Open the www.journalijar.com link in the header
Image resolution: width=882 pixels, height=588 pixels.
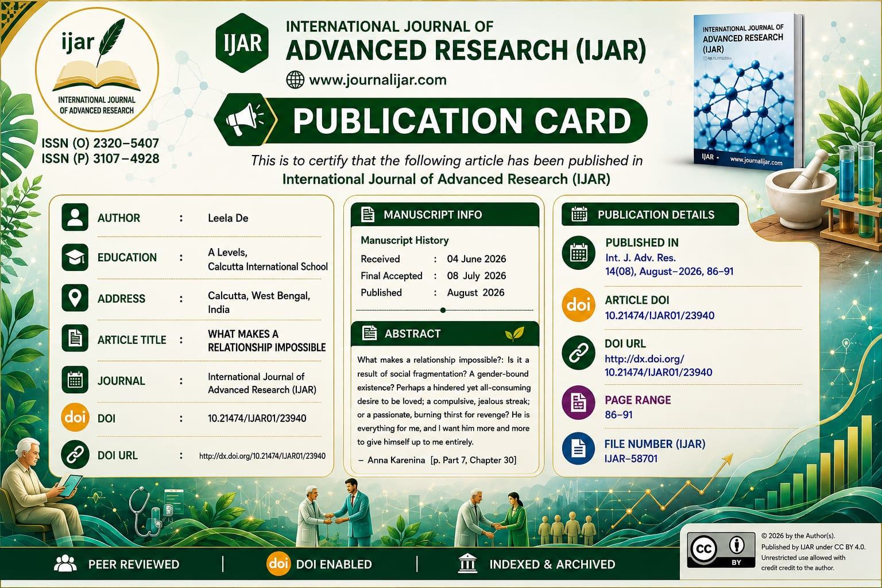378,80
